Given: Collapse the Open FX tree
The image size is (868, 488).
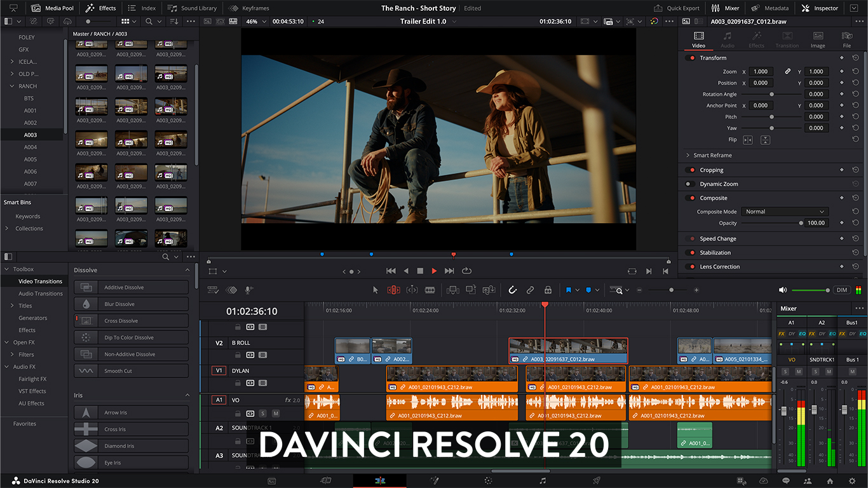Looking at the screenshot, I should (6, 342).
